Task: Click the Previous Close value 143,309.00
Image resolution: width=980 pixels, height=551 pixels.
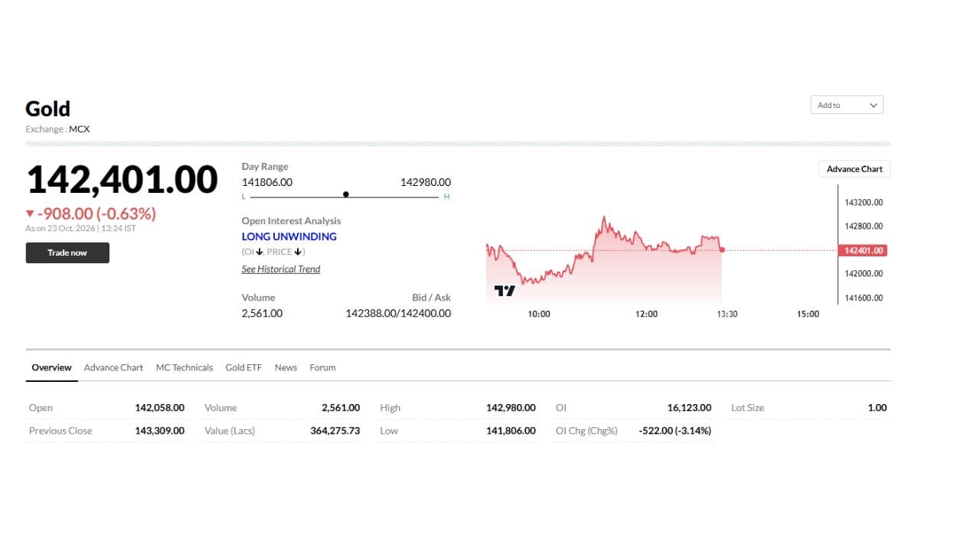Action: 160,431
